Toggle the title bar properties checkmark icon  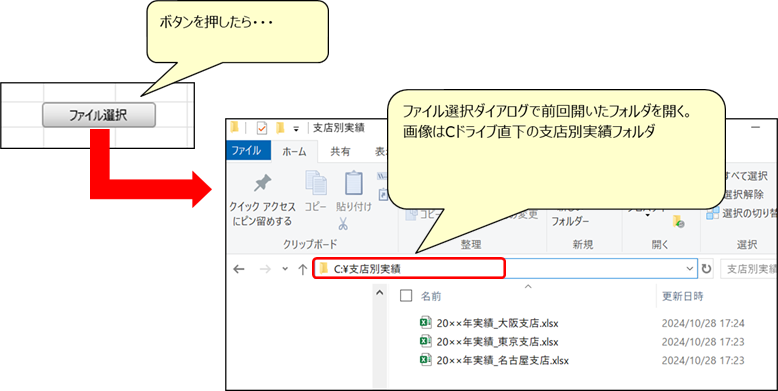[x=261, y=129]
